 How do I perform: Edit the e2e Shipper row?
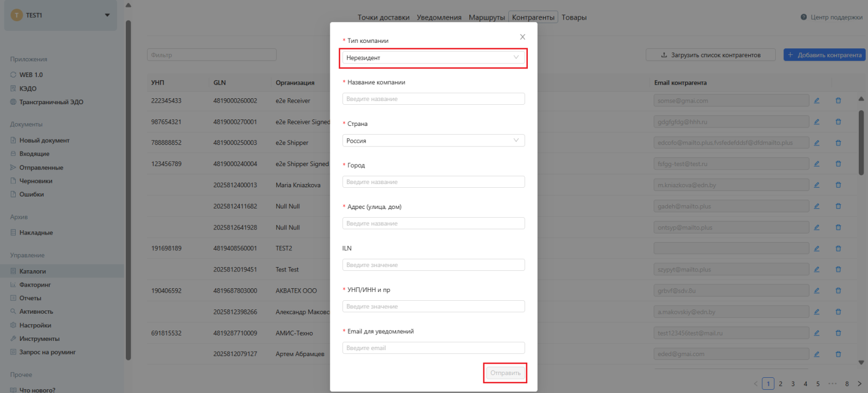(816, 143)
